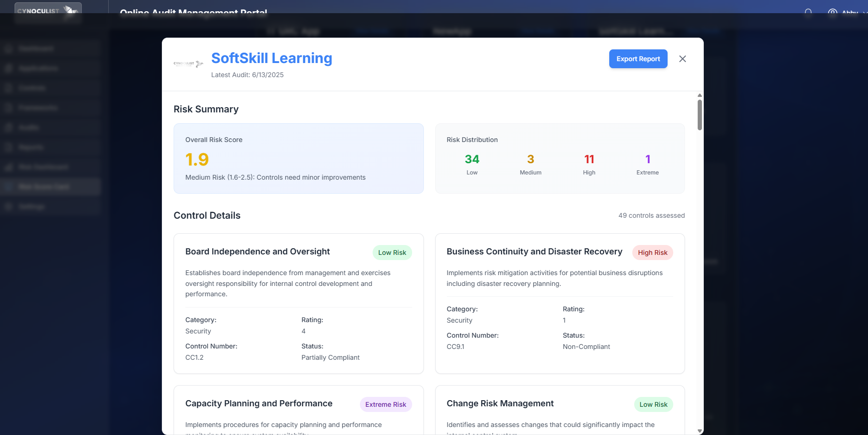Viewport: 868px width, 435px height.
Task: Click the dialog's vertical scrollbar thumb
Action: coord(700,114)
